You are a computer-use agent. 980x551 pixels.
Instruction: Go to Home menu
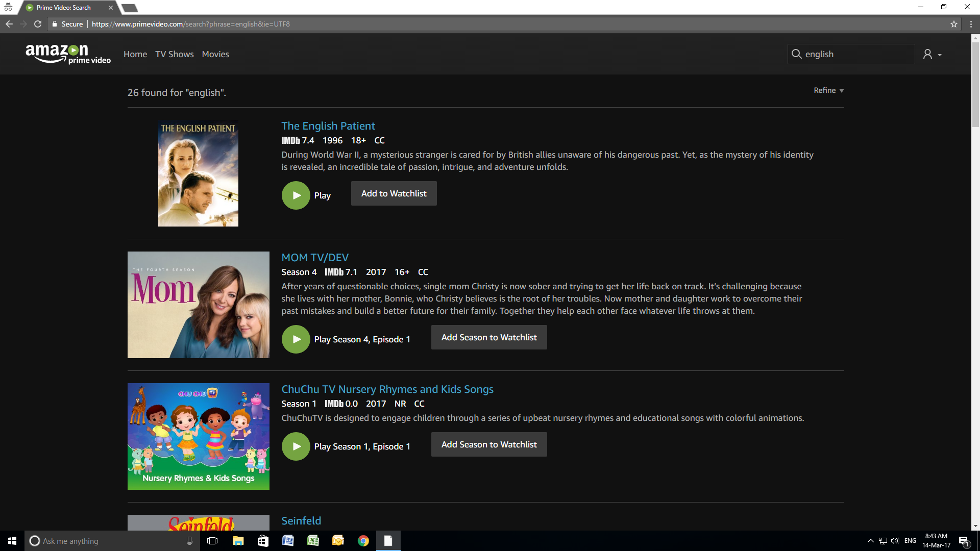[x=135, y=54]
